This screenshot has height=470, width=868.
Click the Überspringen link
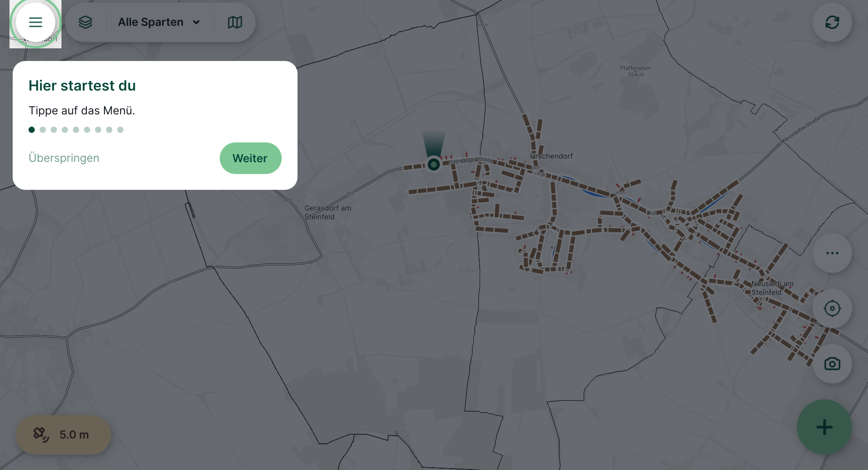[64, 158]
